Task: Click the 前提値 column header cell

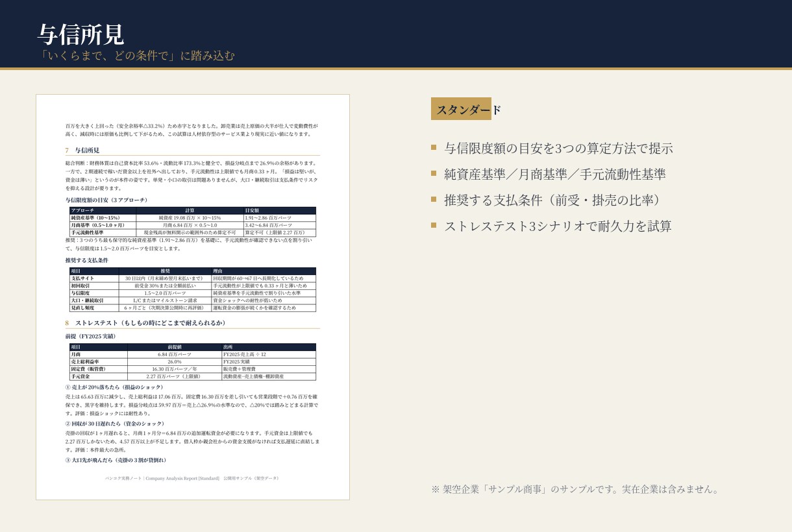Action: (175, 347)
